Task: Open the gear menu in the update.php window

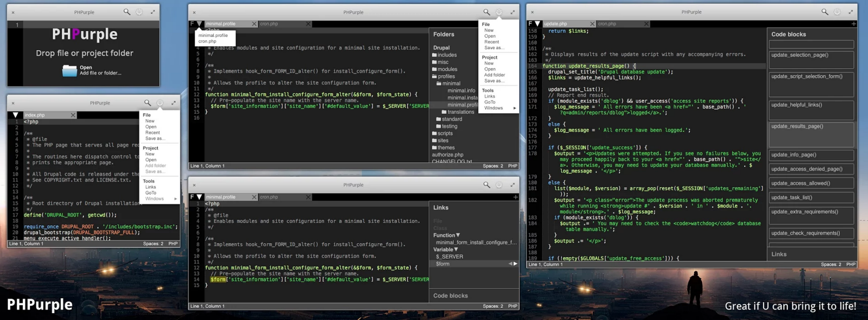Action: click(838, 12)
